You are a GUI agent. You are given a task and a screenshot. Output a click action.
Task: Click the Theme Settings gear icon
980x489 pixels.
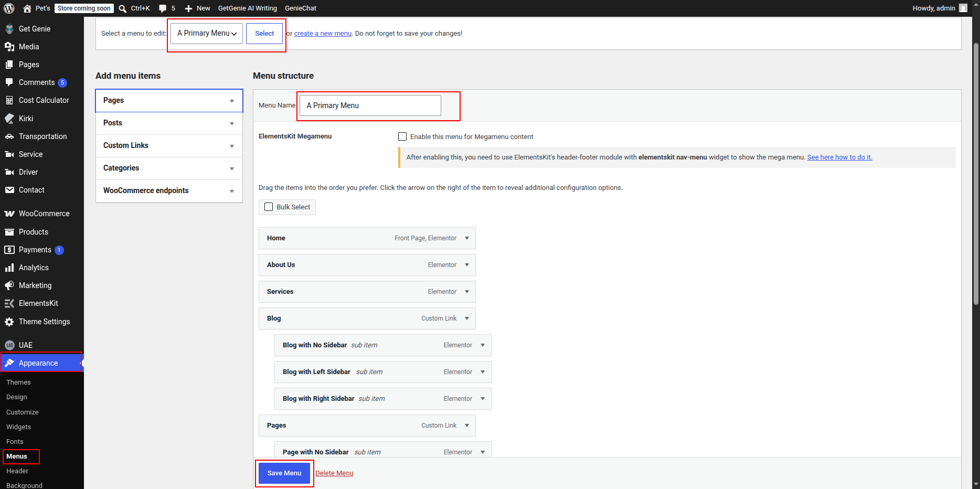coord(9,322)
